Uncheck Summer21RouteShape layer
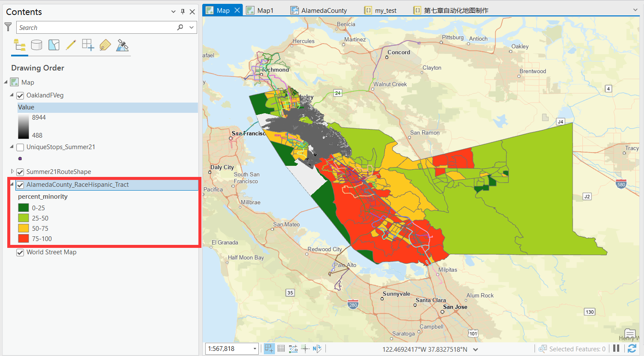 (20, 172)
